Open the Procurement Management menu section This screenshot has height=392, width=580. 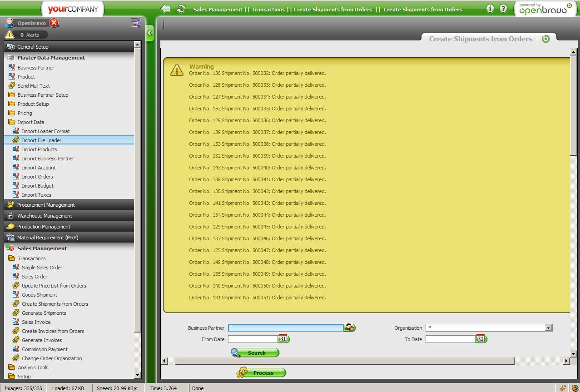[x=46, y=205]
